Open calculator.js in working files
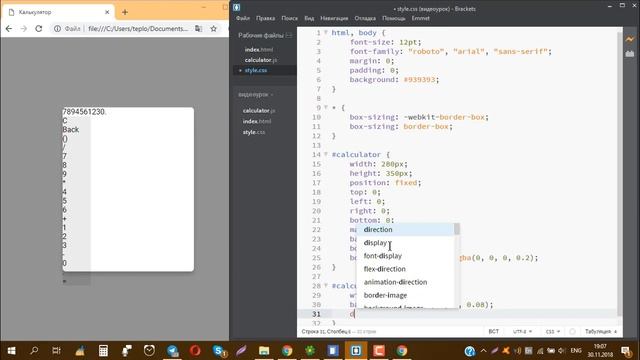 click(x=261, y=60)
